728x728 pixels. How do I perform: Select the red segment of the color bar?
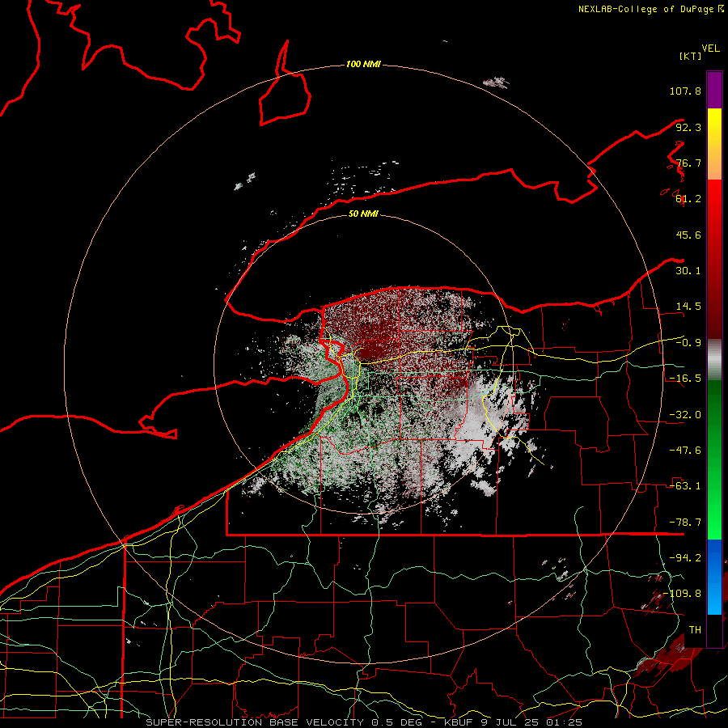point(714,259)
